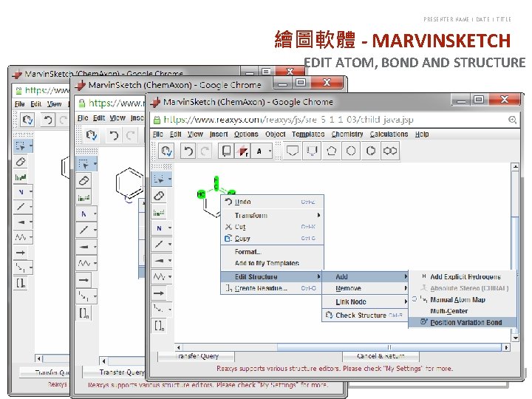Select nitrogen atom tool in front window

pos(159,228)
